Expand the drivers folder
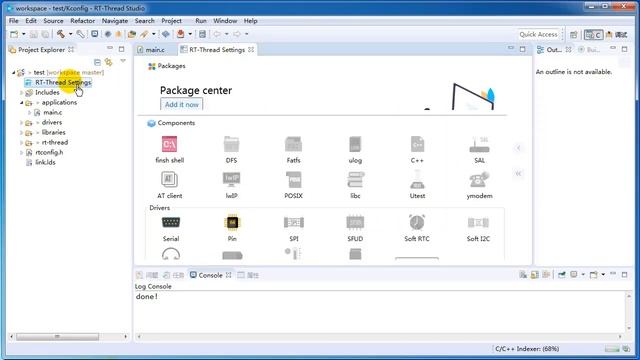This screenshot has width=640, height=360. [x=22, y=122]
